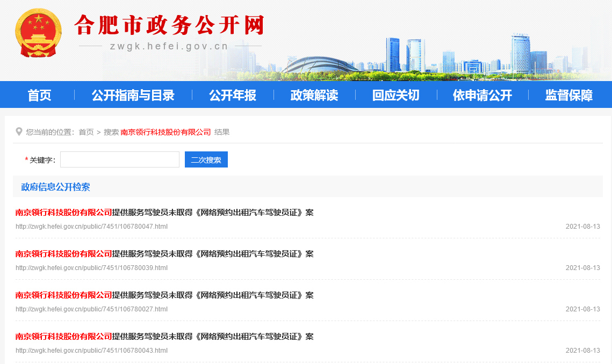
Task: Click the zwgk.hefei.gov.cn header text
Action: (169, 46)
